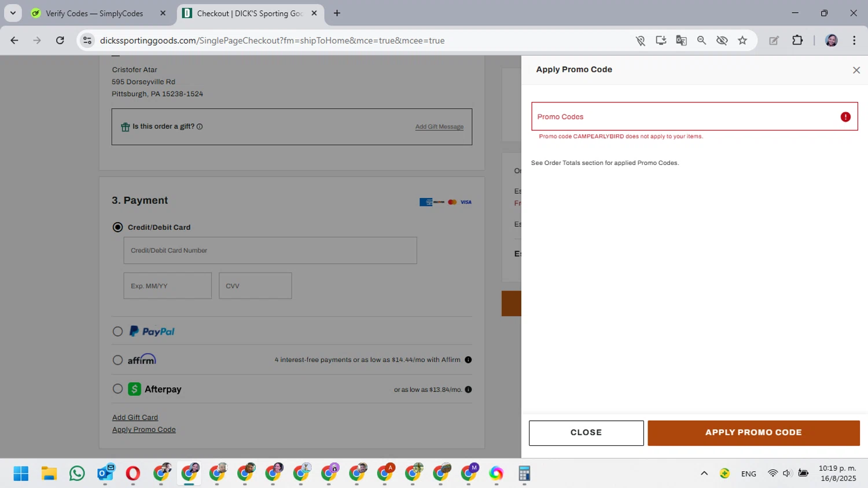Click the address bar URL

[272, 41]
